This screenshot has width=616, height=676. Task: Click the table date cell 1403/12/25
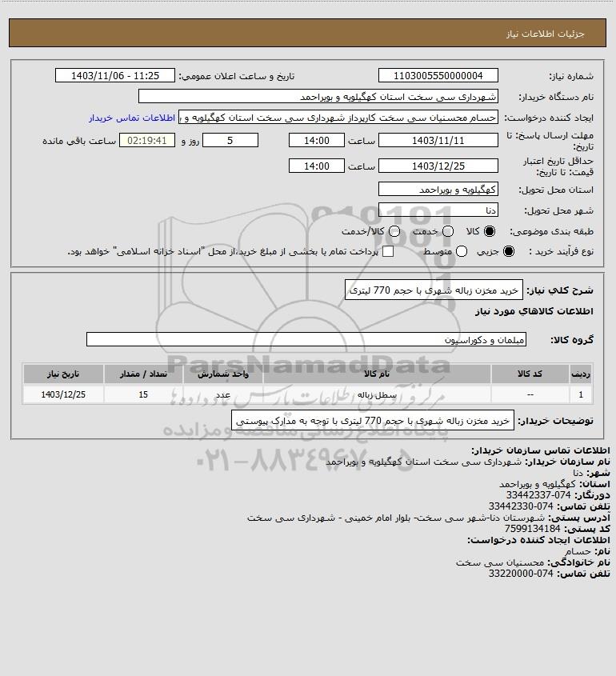[x=63, y=394]
